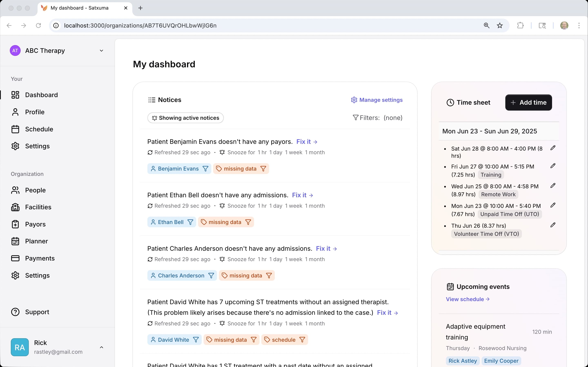Expand Rick user account menu chevron

pyautogui.click(x=101, y=347)
